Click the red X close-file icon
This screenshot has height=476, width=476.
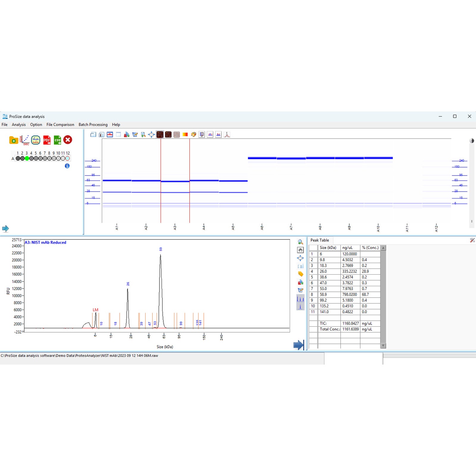click(x=68, y=140)
